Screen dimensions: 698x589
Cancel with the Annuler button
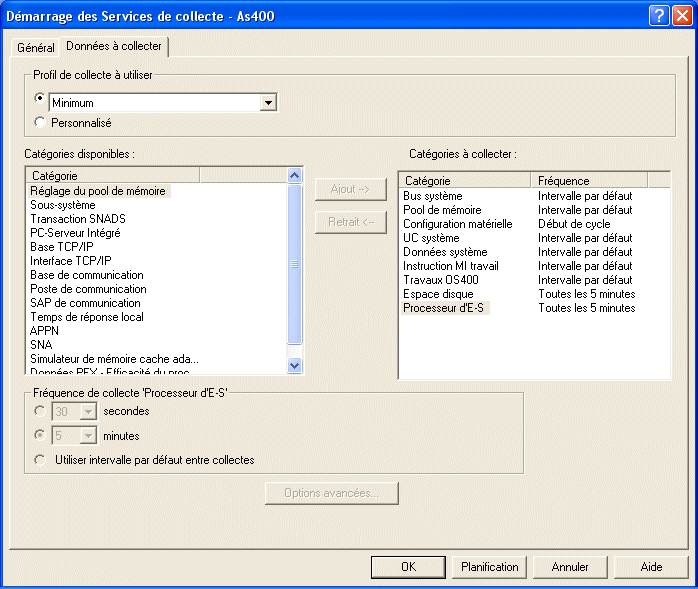(570, 567)
